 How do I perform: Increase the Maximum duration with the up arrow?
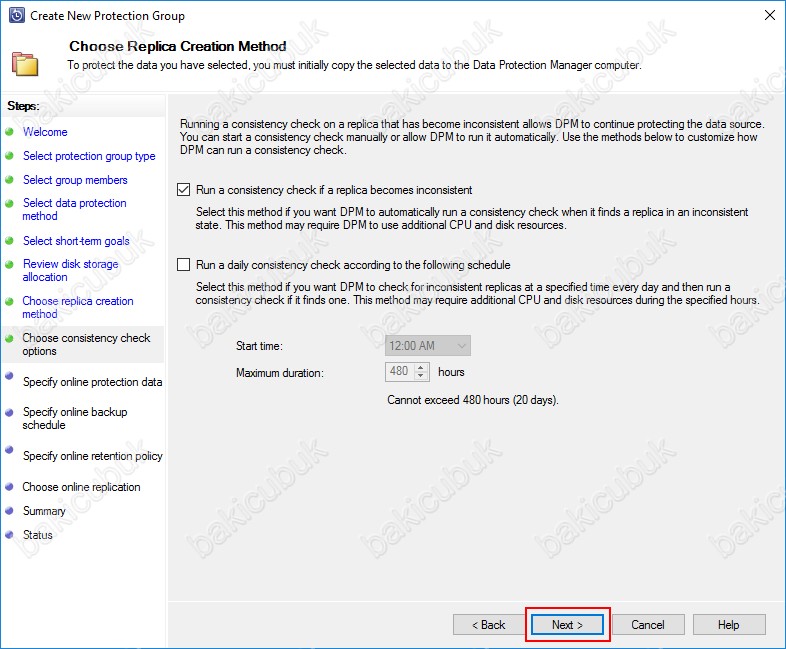(x=421, y=367)
